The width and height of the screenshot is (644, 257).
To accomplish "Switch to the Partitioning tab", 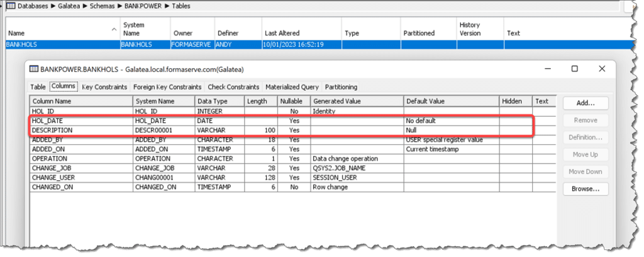I will point(341,87).
